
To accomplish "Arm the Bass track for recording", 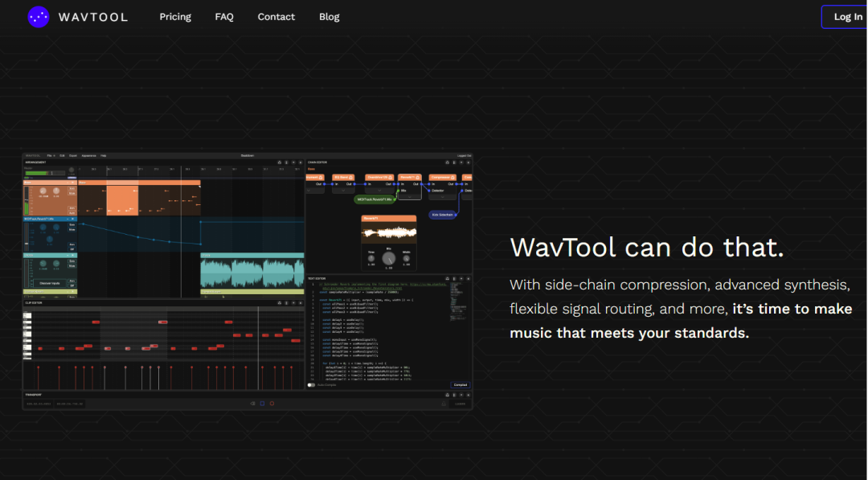I will [x=72, y=208].
